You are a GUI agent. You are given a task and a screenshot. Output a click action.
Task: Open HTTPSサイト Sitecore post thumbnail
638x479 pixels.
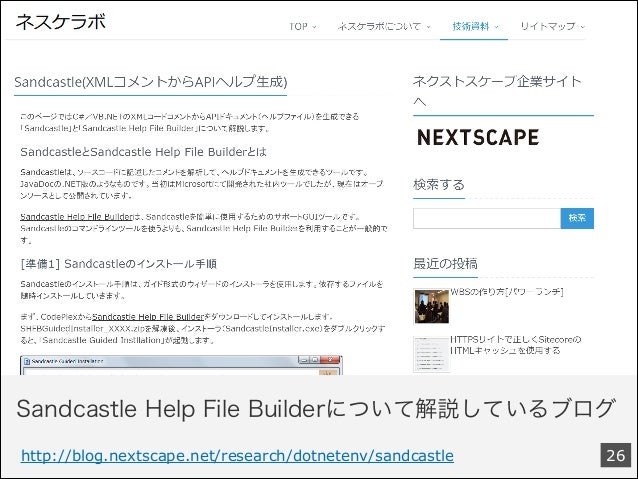(431, 354)
